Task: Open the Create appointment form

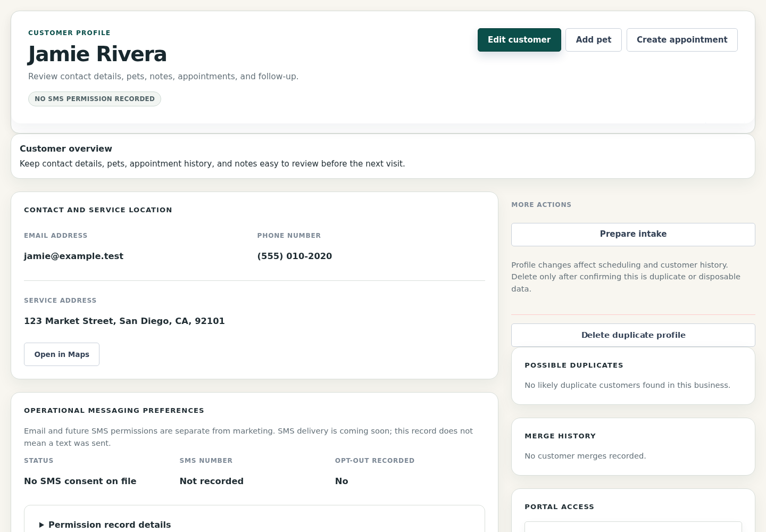Action: [x=682, y=40]
